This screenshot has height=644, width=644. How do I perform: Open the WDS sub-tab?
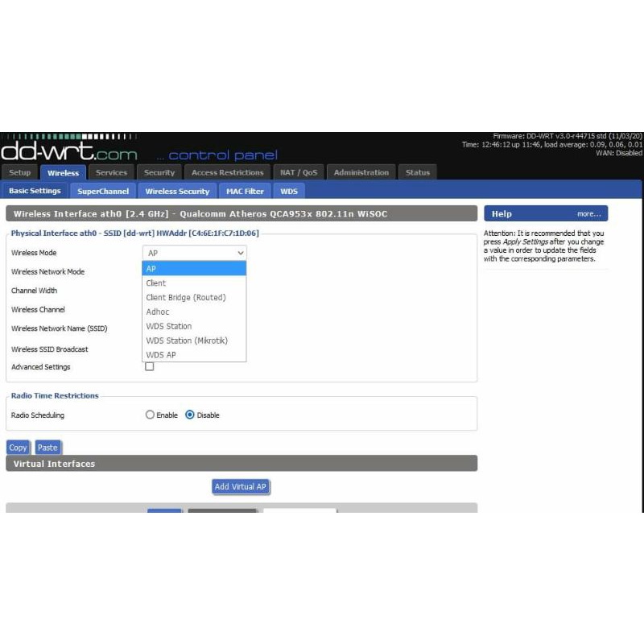point(289,191)
